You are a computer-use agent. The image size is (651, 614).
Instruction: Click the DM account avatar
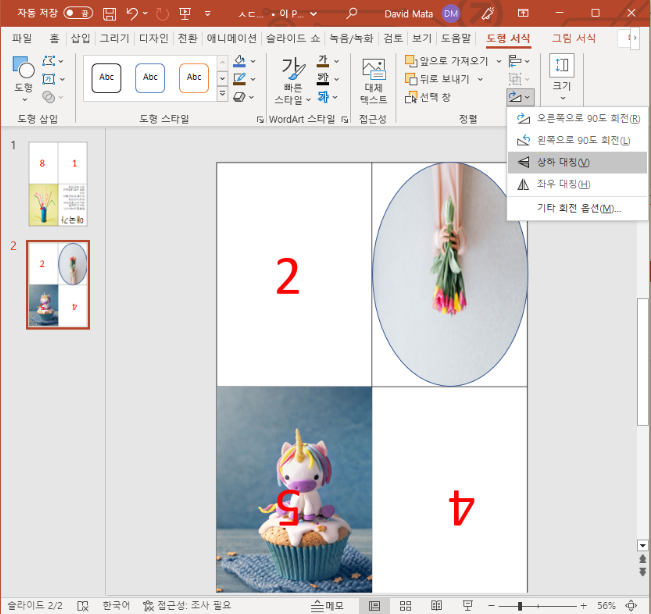pyautogui.click(x=450, y=14)
